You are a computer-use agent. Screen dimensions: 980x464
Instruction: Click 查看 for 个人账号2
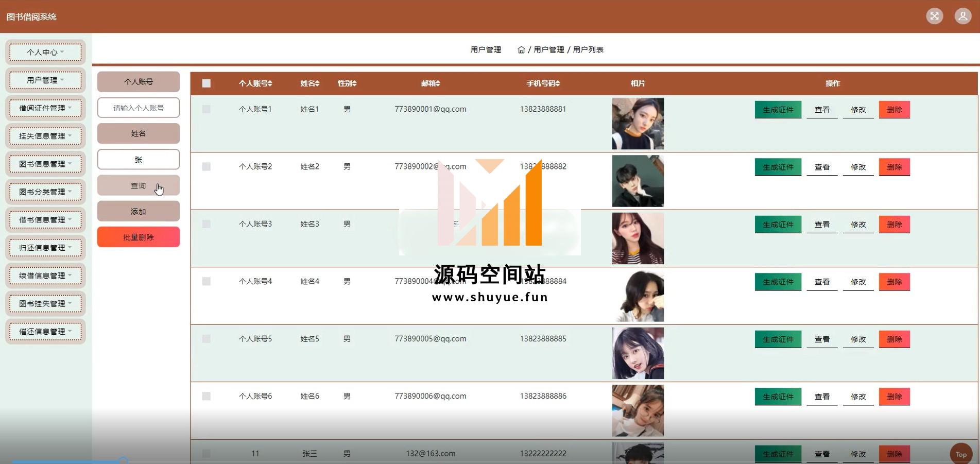[x=822, y=167]
